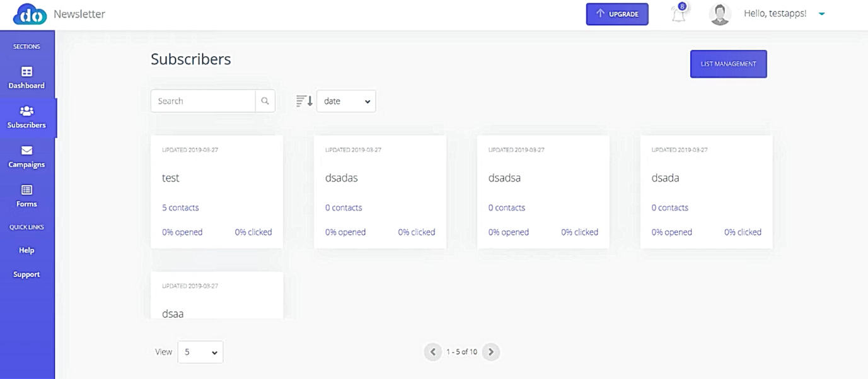Screen dimensions: 868x379
Task: Open Campaigns section label
Action: tap(26, 165)
